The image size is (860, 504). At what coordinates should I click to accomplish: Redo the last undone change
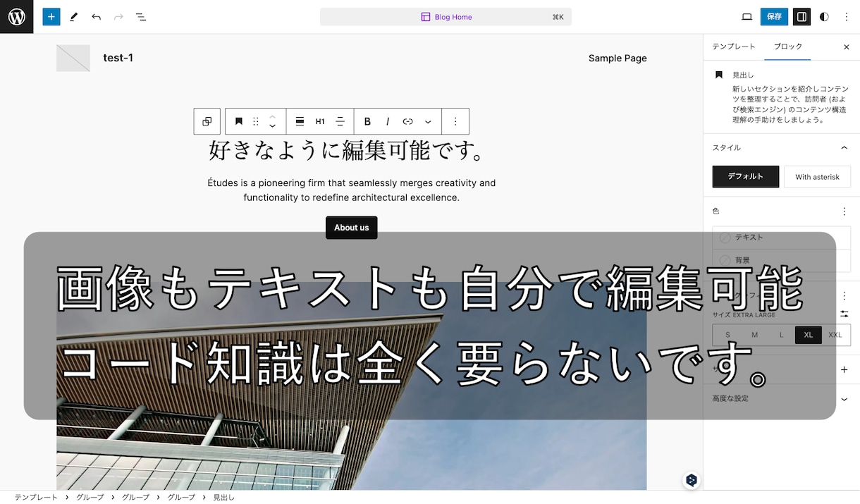pyautogui.click(x=118, y=16)
